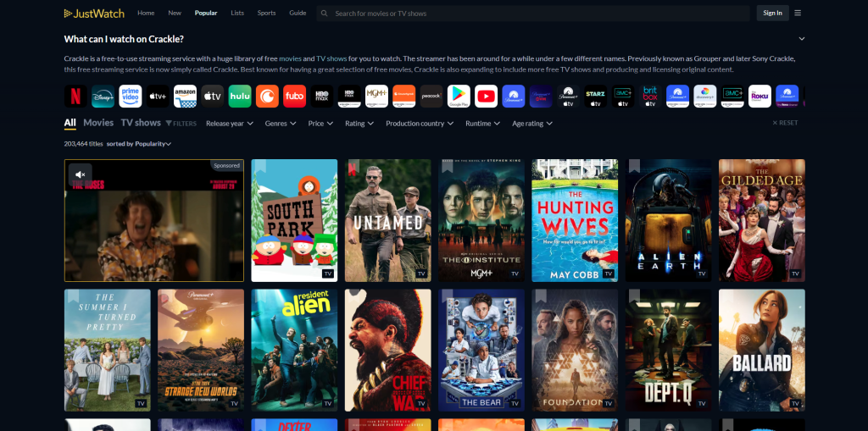Click the RESET filters button

coord(785,123)
